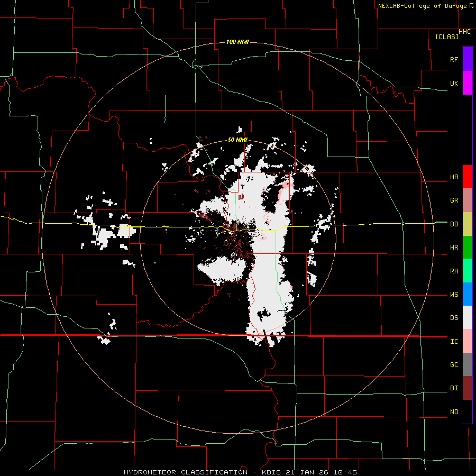Click the HA red legend swatch
476x476 pixels.
click(467, 177)
